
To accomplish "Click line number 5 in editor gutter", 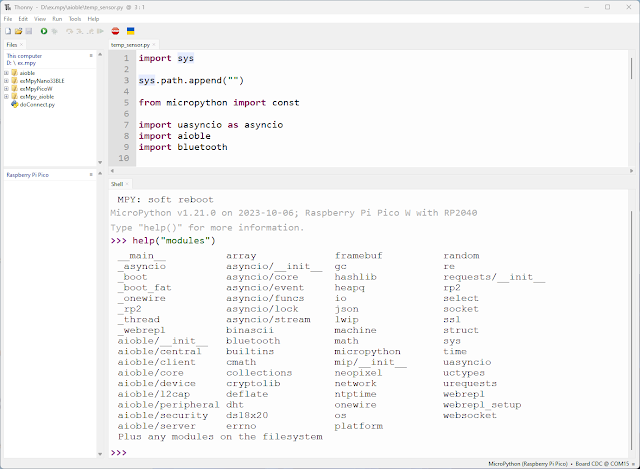I will 126,102.
